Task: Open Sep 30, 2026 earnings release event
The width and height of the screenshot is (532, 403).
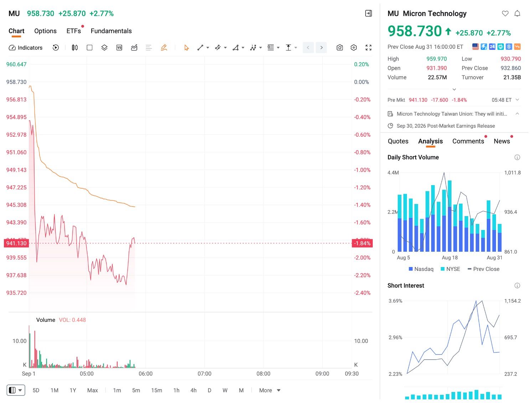Action: 446,126
